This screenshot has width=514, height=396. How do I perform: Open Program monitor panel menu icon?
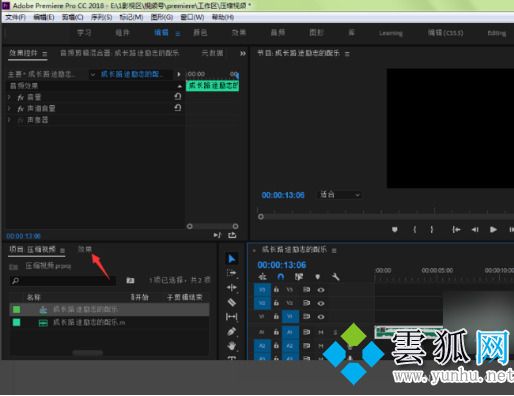pyautogui.click(x=347, y=54)
